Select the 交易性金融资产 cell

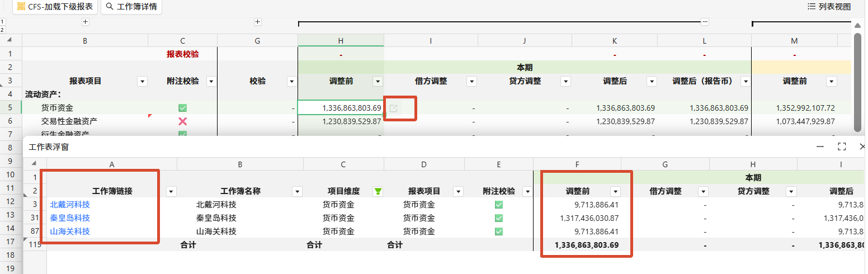tap(85, 121)
